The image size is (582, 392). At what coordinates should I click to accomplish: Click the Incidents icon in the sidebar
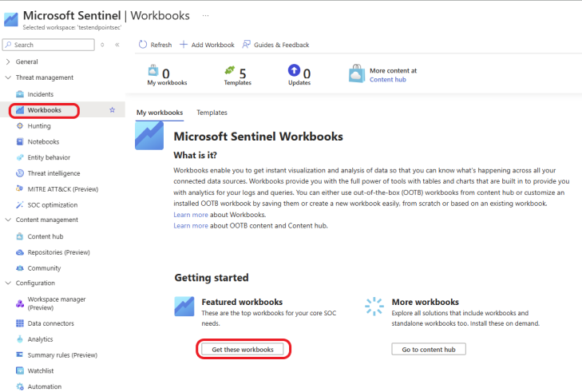pyautogui.click(x=20, y=94)
